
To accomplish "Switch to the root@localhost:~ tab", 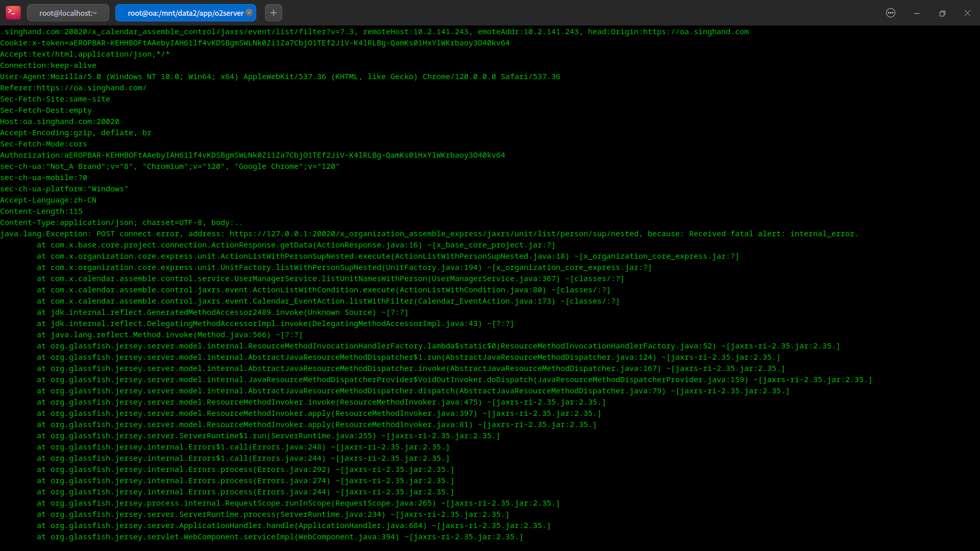I will 68,13.
